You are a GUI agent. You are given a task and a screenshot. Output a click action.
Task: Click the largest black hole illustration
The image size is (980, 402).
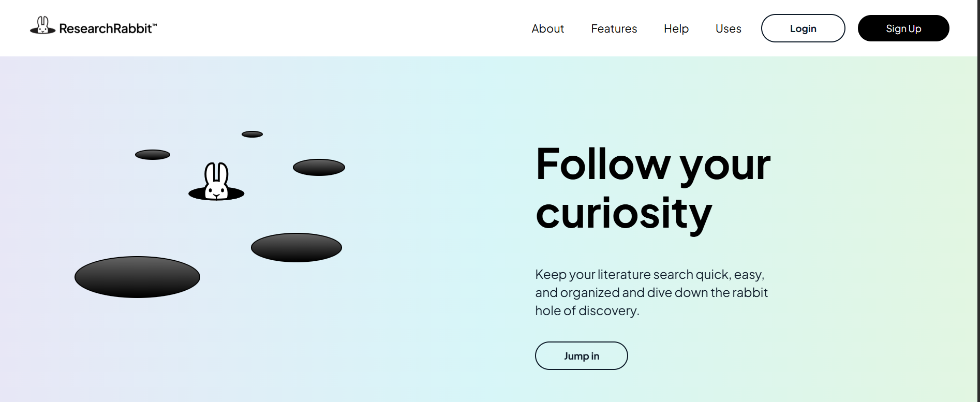[137, 277]
